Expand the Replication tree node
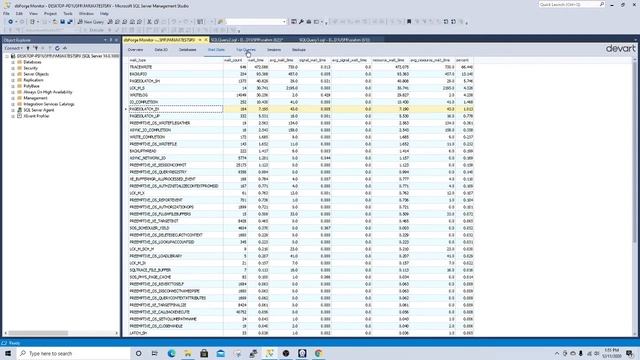640x360 pixels. 13,80
